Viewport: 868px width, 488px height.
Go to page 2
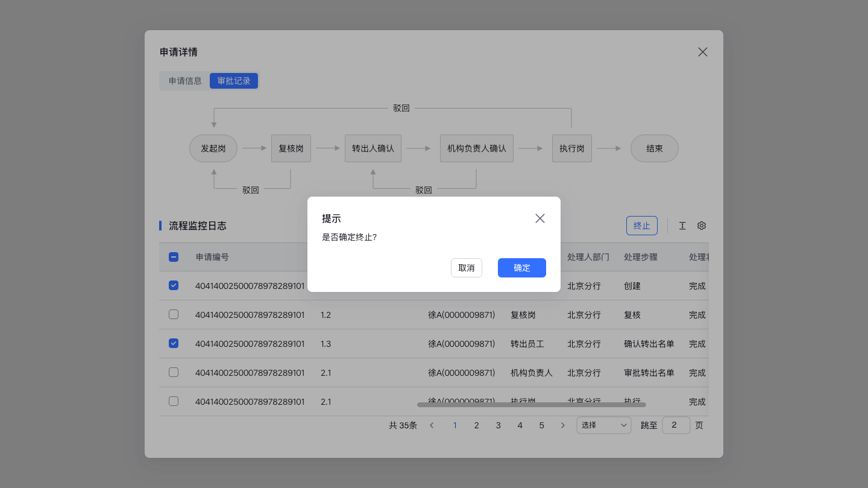[x=476, y=425]
